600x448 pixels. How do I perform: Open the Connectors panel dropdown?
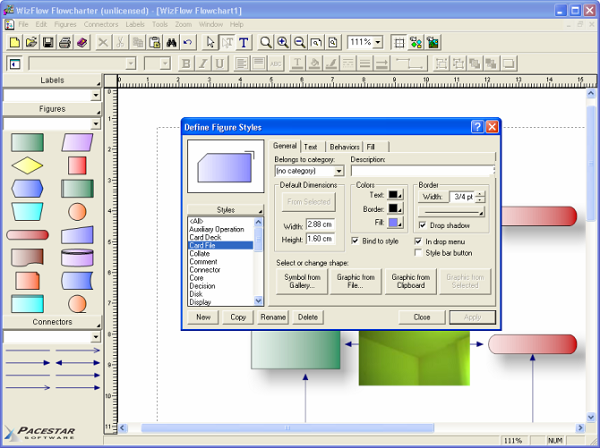pos(96,337)
